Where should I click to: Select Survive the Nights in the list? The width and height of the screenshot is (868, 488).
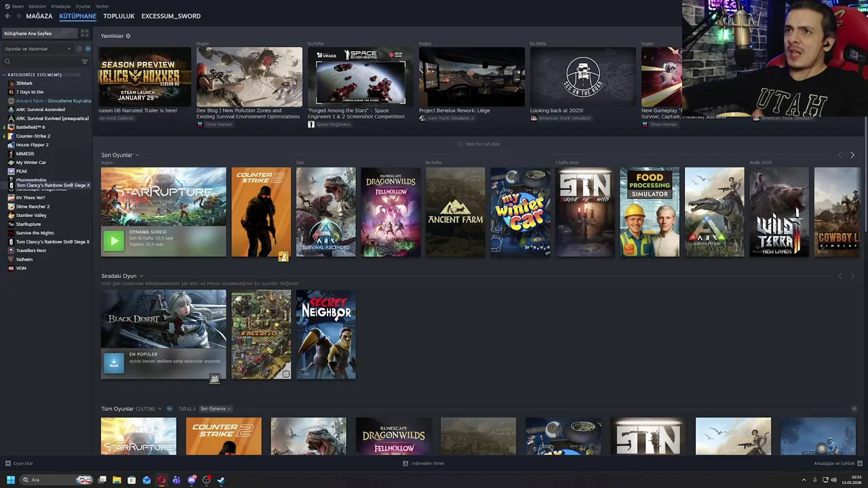click(35, 233)
